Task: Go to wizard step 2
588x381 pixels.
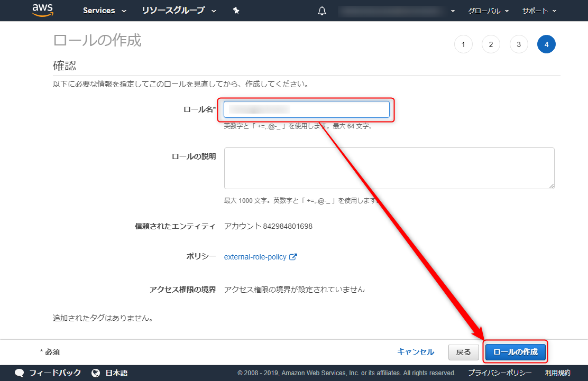Action: click(x=491, y=44)
